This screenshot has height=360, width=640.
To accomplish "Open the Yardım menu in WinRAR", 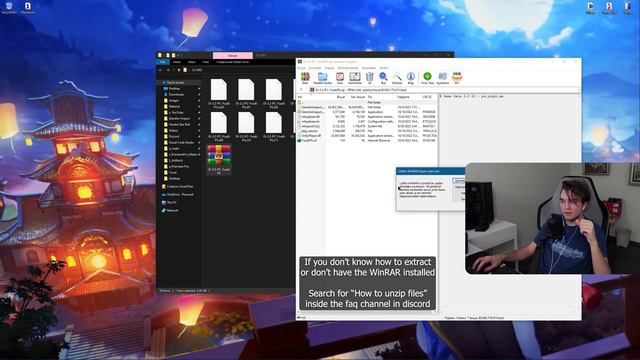I will pos(384,68).
